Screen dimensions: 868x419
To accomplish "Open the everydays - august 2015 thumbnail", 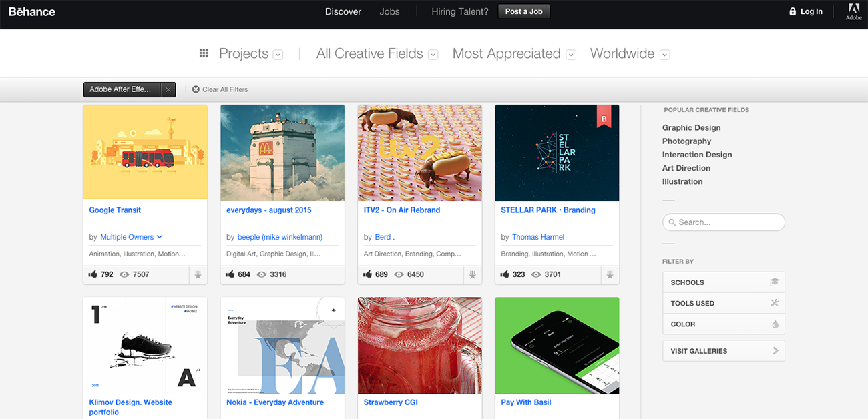I will (x=282, y=153).
